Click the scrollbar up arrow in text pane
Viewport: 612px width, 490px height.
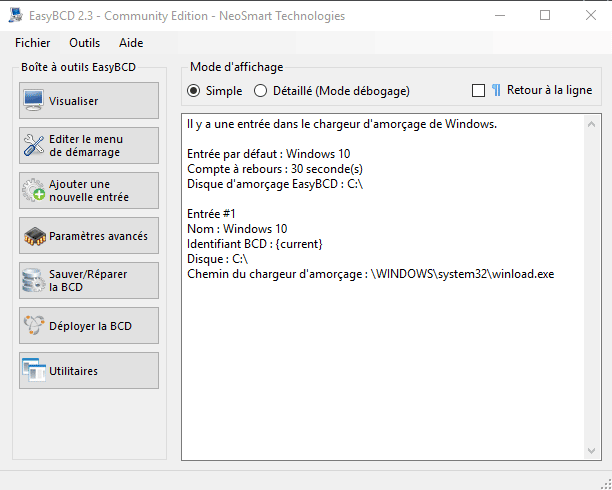[x=591, y=125]
